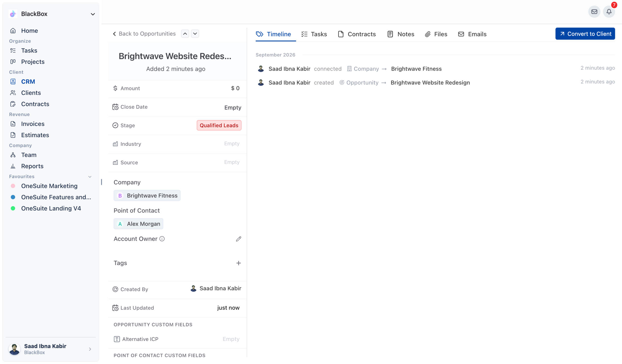This screenshot has height=364, width=622.
Task: Click the Stage check-circle icon
Action: pos(115,125)
